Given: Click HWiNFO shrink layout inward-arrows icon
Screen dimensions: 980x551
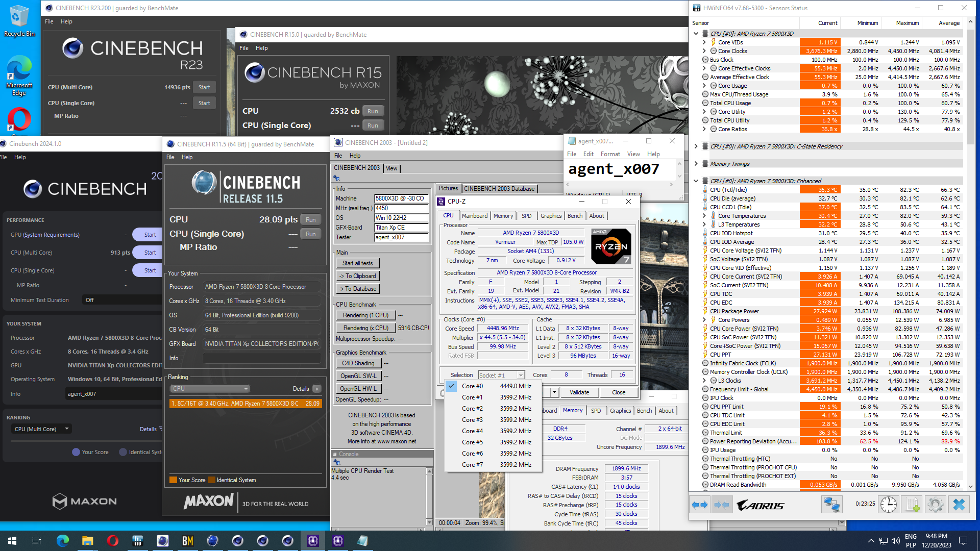Looking at the screenshot, I should [x=722, y=505].
